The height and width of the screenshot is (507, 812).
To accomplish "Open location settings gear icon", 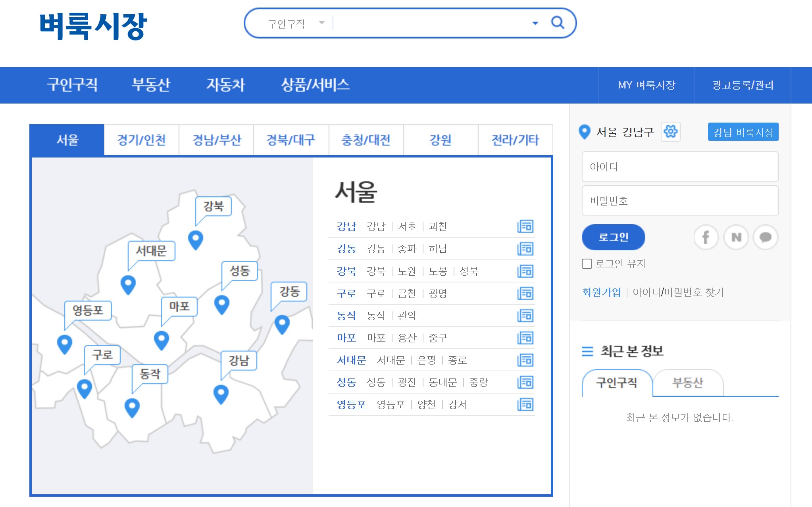I will point(670,132).
